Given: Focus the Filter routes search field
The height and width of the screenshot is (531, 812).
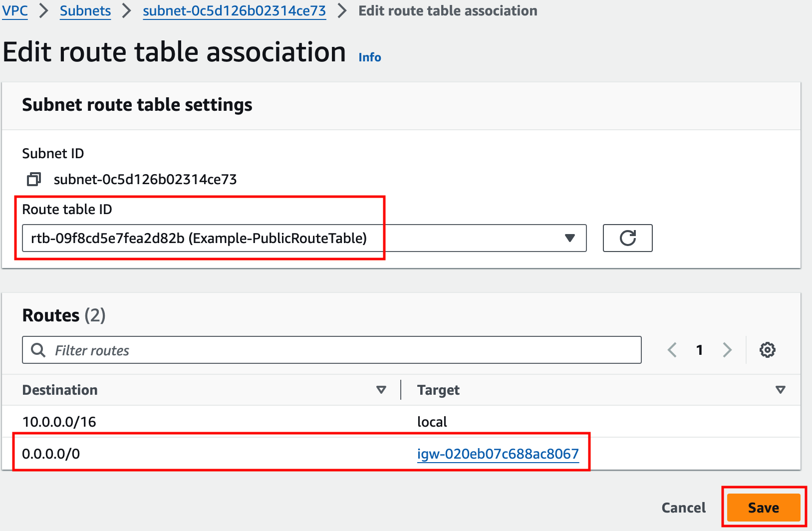Looking at the screenshot, I should click(332, 350).
